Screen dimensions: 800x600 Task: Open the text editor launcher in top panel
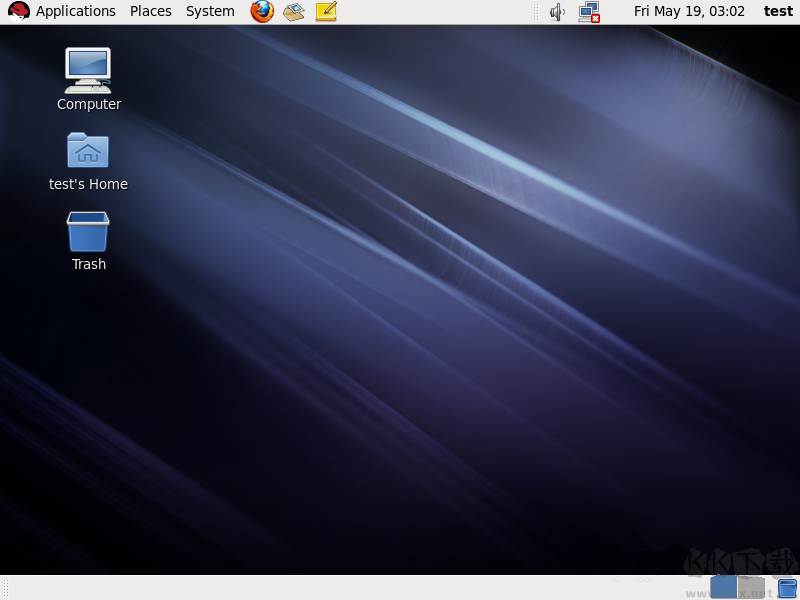point(325,12)
